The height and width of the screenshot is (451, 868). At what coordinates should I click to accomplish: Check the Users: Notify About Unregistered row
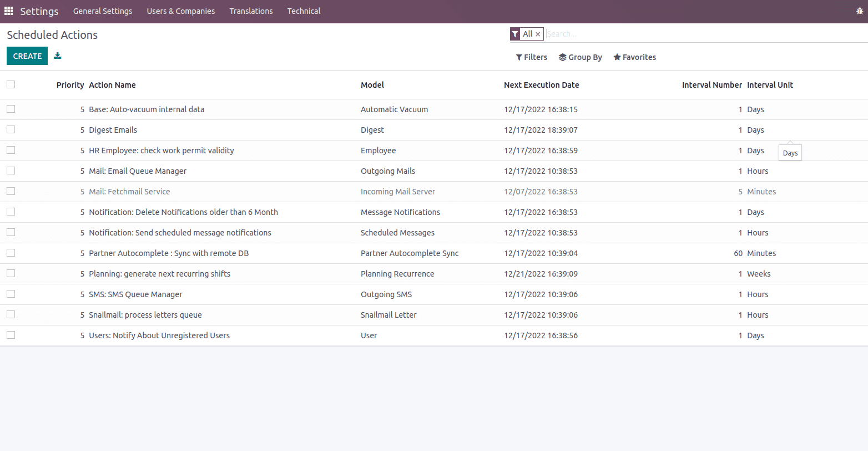[11, 335]
